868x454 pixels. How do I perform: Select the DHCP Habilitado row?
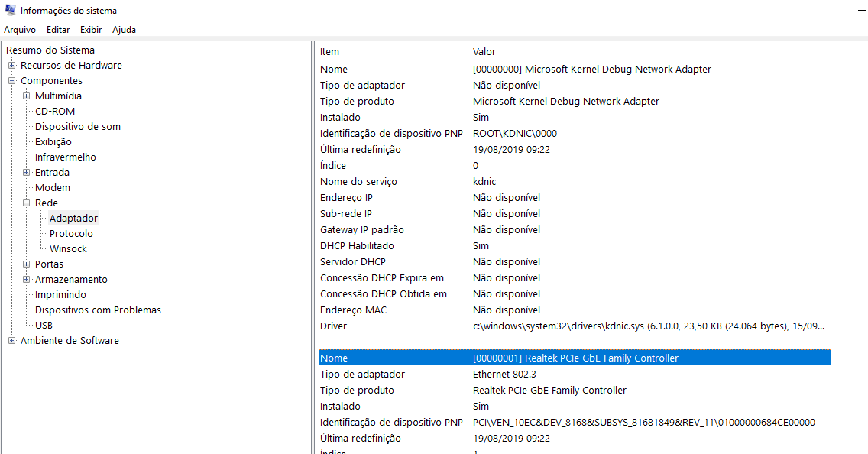[x=575, y=246]
